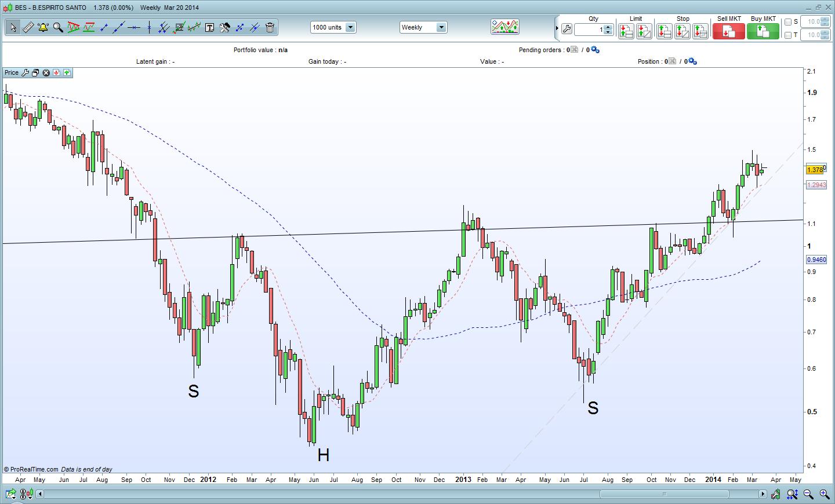835x504 pixels.
Task: Increase the Qty value with the up arrow
Action: 608,27
